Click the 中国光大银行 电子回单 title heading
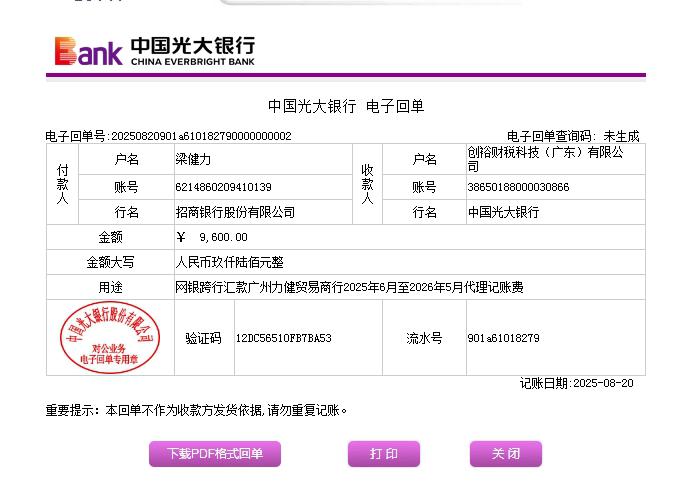This screenshot has width=690, height=487. (345, 106)
